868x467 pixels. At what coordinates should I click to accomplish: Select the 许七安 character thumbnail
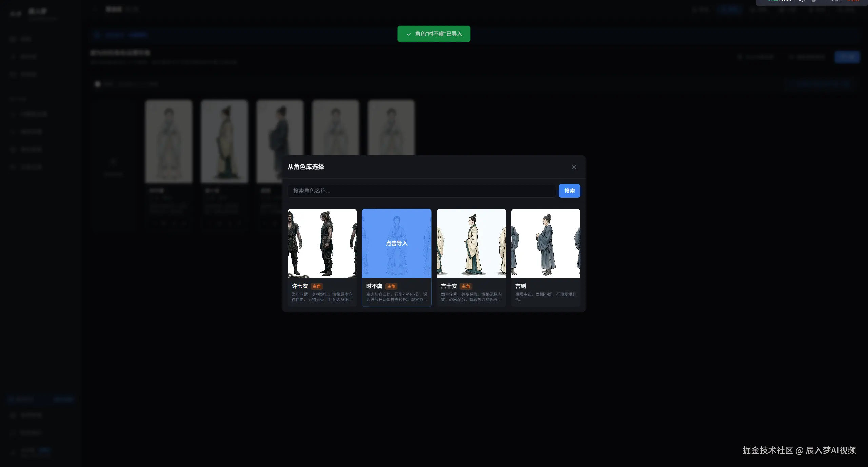[322, 243]
